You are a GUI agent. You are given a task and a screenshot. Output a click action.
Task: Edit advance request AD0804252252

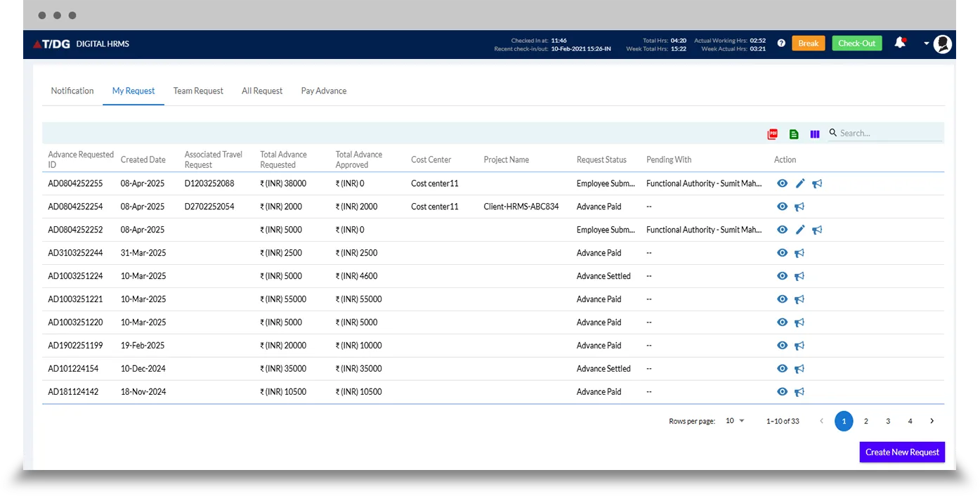(x=800, y=230)
